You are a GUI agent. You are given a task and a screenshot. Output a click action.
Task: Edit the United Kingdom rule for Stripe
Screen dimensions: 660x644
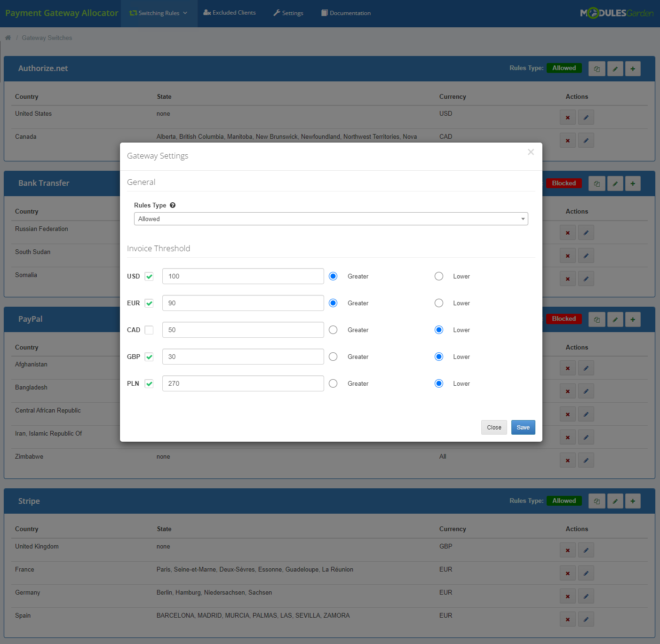coord(586,550)
